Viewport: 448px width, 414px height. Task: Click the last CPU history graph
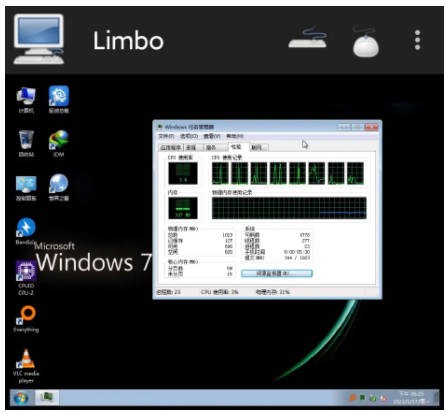(355, 173)
